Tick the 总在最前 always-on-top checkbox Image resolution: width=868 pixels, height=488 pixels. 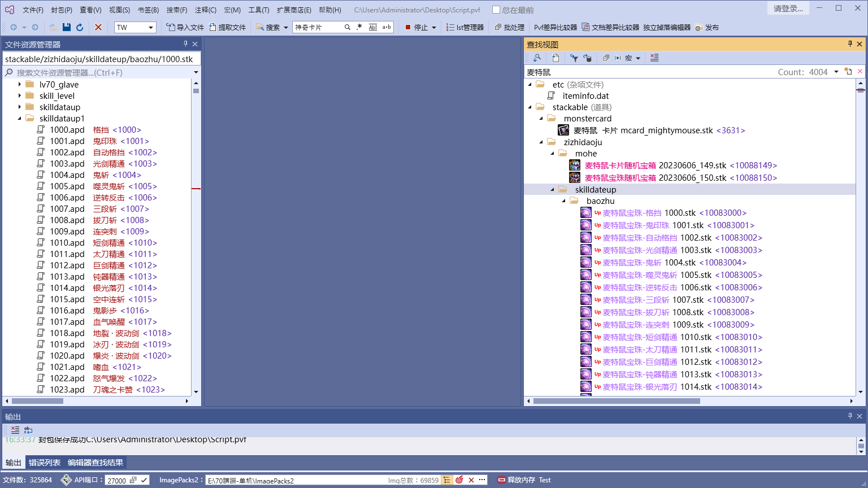pos(496,10)
